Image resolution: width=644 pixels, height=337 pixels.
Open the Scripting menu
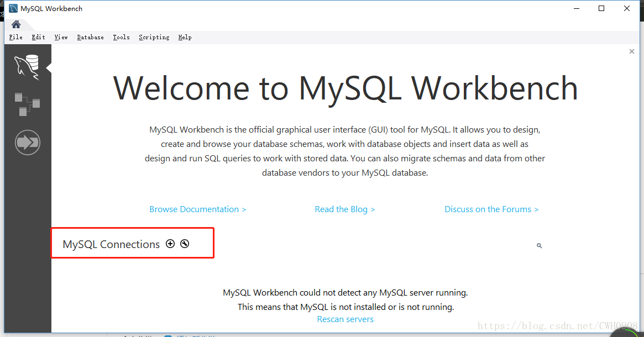(154, 38)
